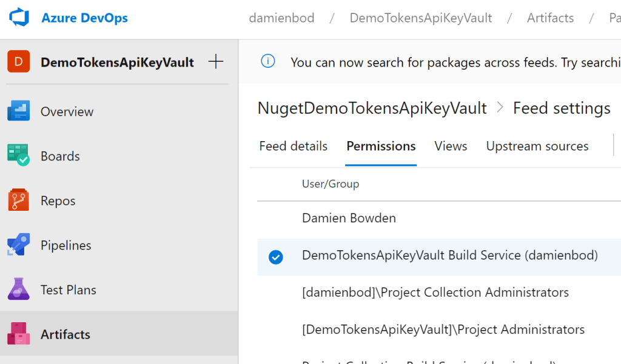Select the Permissions tab
The height and width of the screenshot is (364, 621).
[x=381, y=147]
